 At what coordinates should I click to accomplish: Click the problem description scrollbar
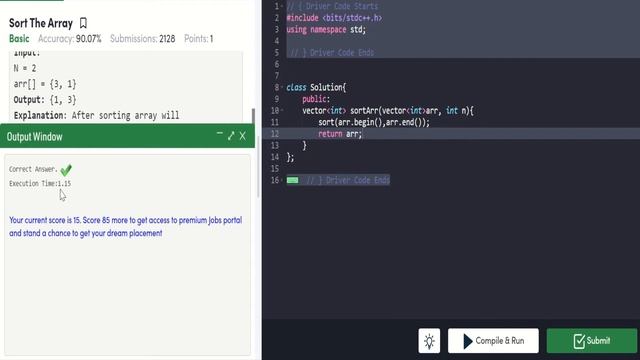253,116
